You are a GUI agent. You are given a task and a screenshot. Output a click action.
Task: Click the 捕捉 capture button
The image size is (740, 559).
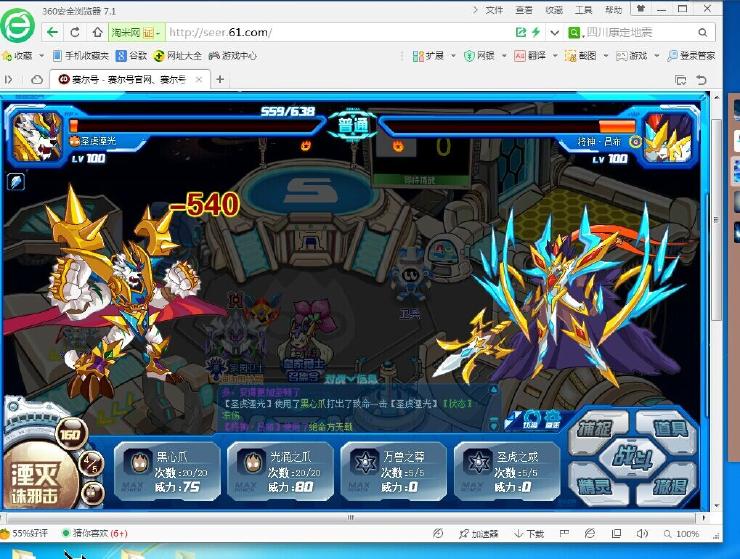pos(597,429)
